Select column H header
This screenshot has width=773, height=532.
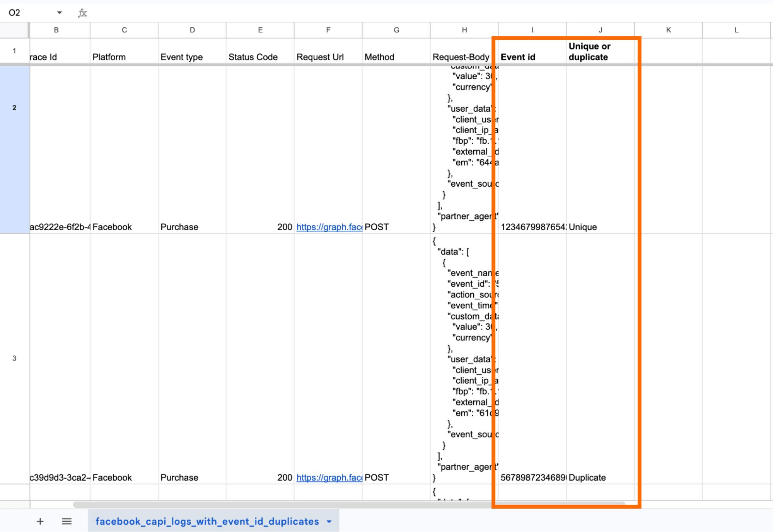click(x=464, y=30)
